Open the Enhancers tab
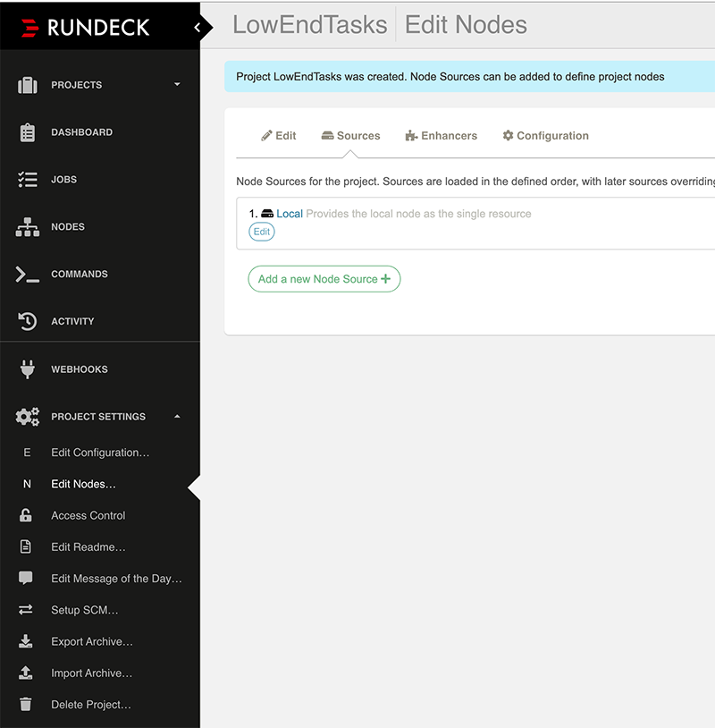The width and height of the screenshot is (715, 728). [x=442, y=136]
